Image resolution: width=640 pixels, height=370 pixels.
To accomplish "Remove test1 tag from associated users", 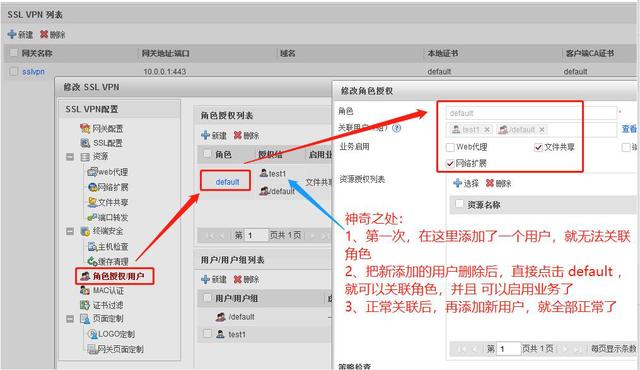I will tap(487, 130).
